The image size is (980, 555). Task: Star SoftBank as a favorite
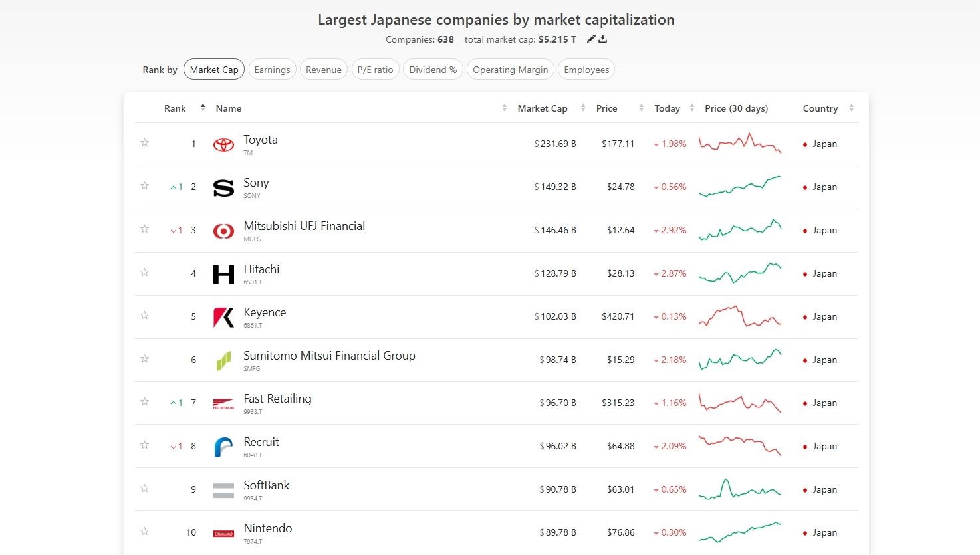144,488
